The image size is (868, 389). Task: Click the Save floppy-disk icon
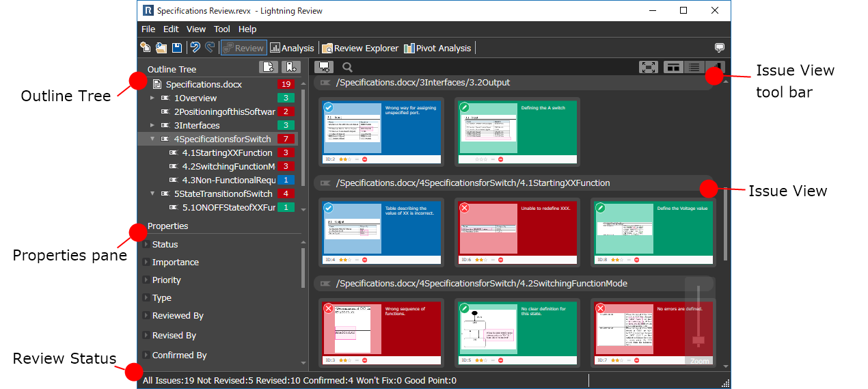pyautogui.click(x=177, y=48)
